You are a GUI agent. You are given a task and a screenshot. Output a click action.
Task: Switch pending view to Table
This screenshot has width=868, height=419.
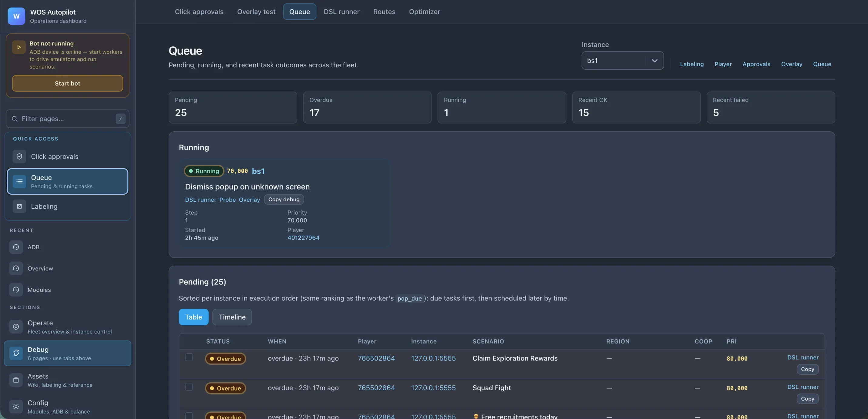click(x=193, y=317)
